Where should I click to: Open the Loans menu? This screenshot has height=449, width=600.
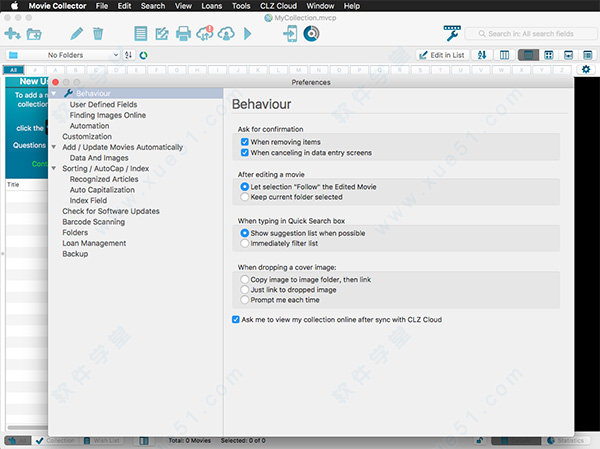(212, 6)
